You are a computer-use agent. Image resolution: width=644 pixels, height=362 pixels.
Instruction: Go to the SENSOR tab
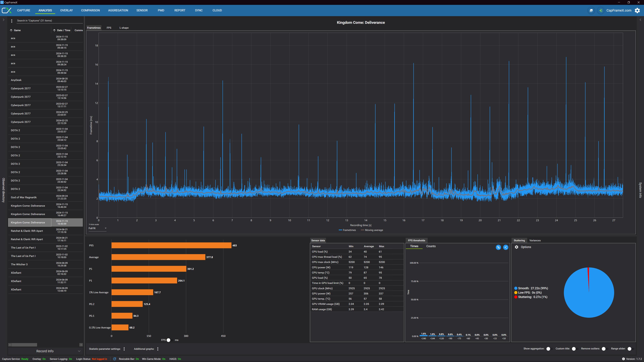[142, 11]
